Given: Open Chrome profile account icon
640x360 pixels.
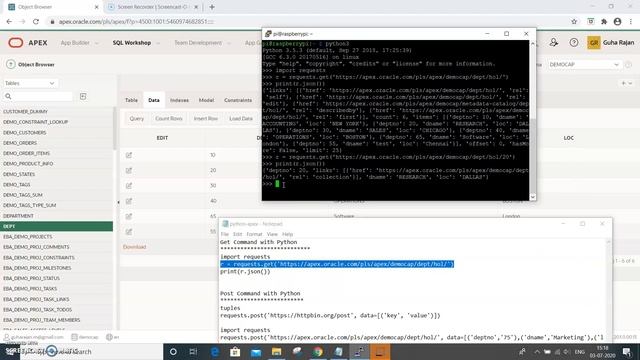Looking at the screenshot, I should [x=617, y=22].
